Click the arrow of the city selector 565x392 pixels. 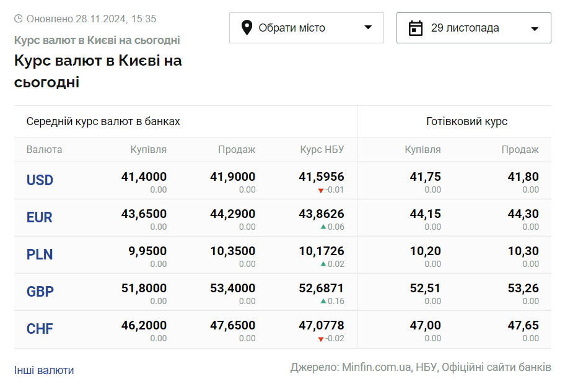click(x=368, y=27)
